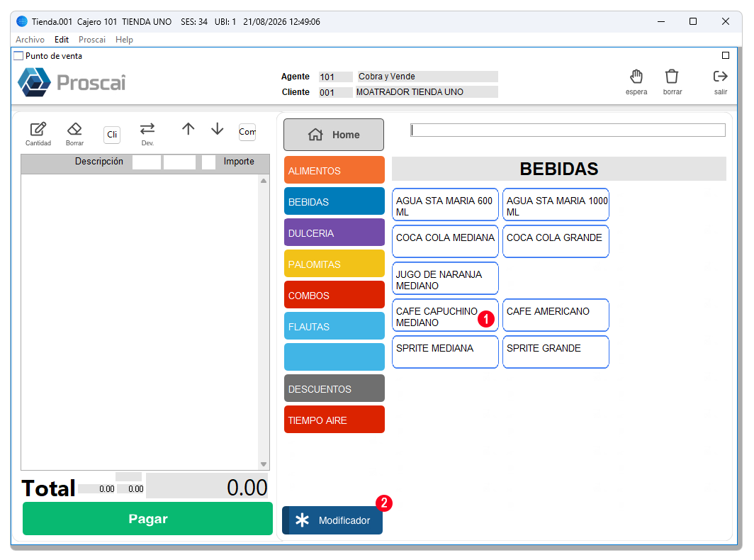Add CAFE AMERICANO product
This screenshot has width=754, height=560.
[x=556, y=315]
